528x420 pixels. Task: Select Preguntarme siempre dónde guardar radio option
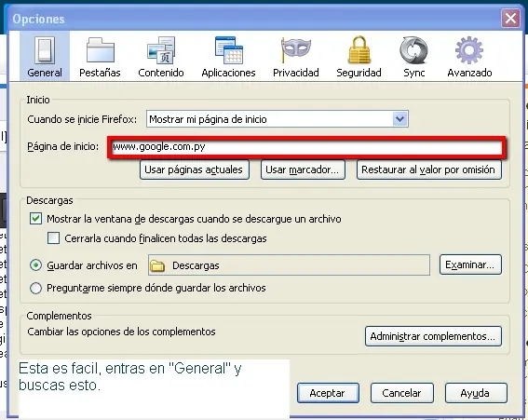coord(35,289)
